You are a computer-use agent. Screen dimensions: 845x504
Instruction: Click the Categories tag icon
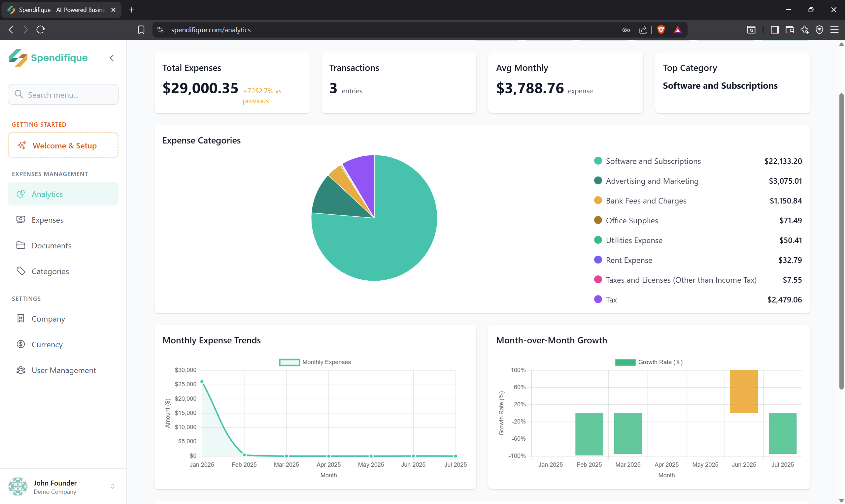click(21, 271)
